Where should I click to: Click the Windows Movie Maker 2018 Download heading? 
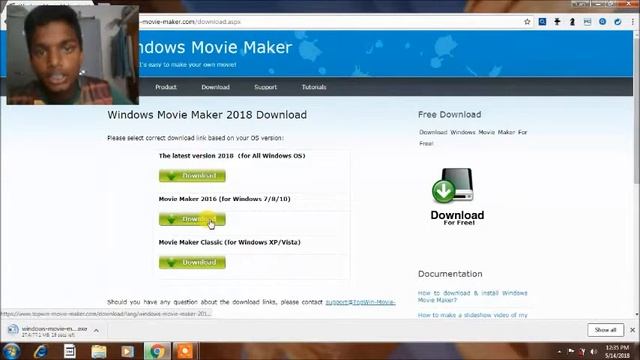coord(207,115)
